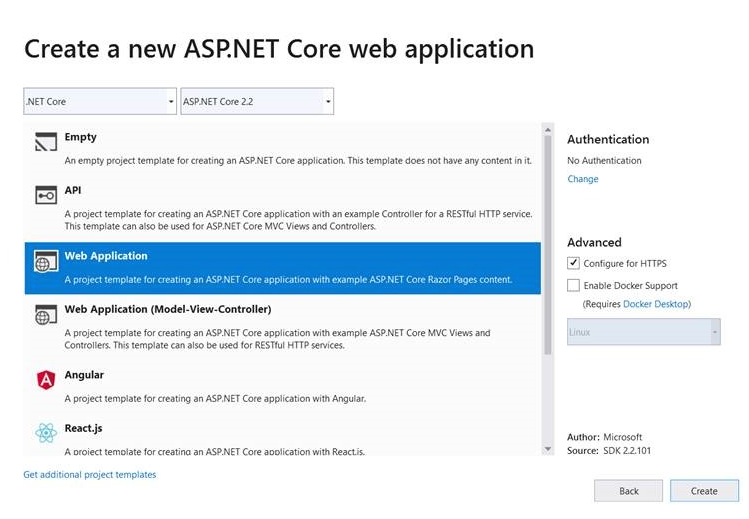Select the React.js template title
749x519 pixels.
pyautogui.click(x=83, y=428)
